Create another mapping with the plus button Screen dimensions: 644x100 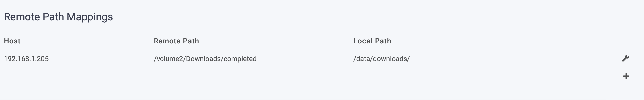click(x=626, y=76)
